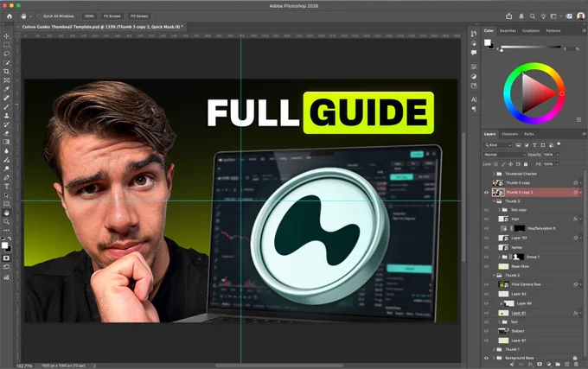
Task: Select the Eraser tool
Action: (6, 133)
